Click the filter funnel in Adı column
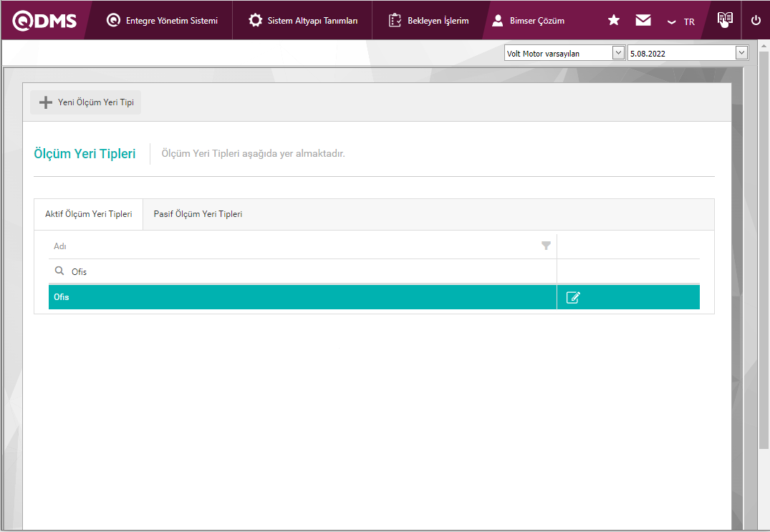770x532 pixels. (x=547, y=246)
